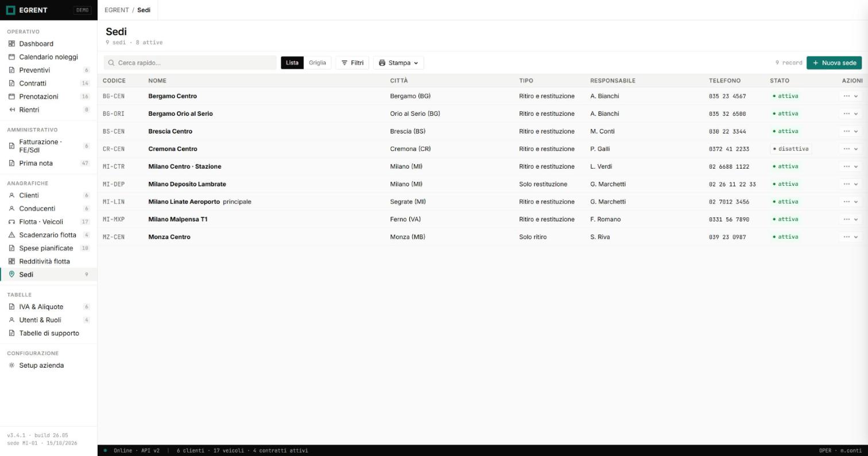
Task: Open the Filtri button
Action: (352, 63)
